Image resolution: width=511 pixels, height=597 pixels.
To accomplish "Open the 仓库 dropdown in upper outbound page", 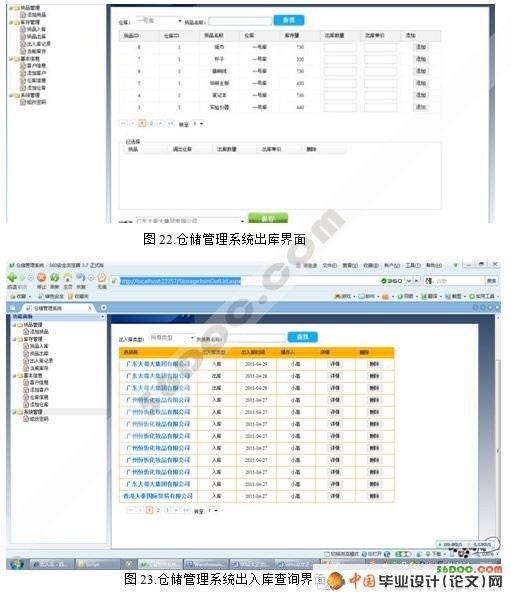I will coord(159,21).
